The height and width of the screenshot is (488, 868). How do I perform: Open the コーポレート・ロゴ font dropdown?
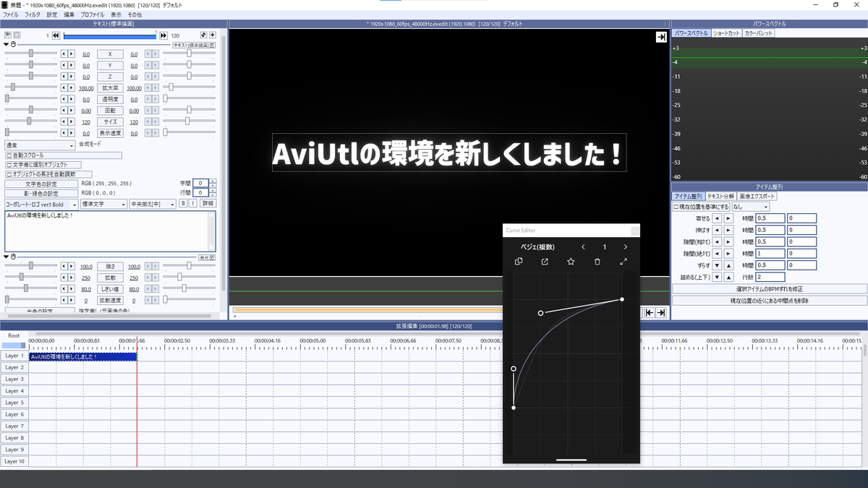coord(40,205)
